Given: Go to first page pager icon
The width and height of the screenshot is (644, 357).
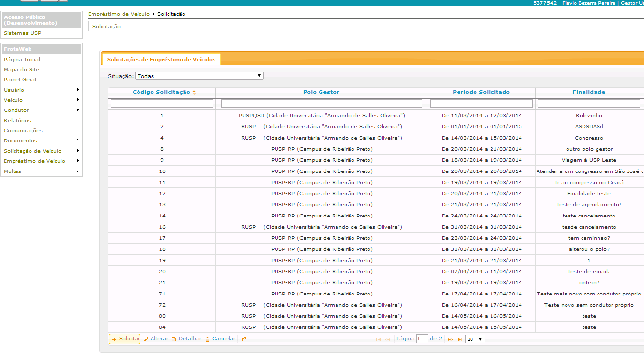Looking at the screenshot, I should [378, 339].
